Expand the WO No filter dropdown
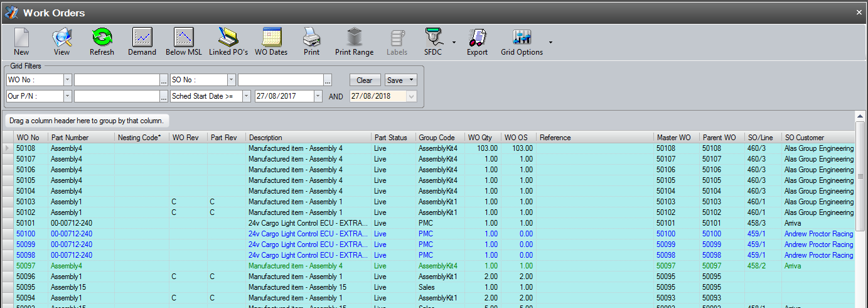The height and width of the screenshot is (308, 868). click(67, 80)
